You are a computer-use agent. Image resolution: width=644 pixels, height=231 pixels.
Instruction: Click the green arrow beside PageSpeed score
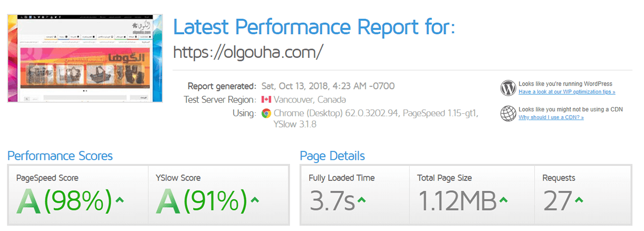click(121, 200)
